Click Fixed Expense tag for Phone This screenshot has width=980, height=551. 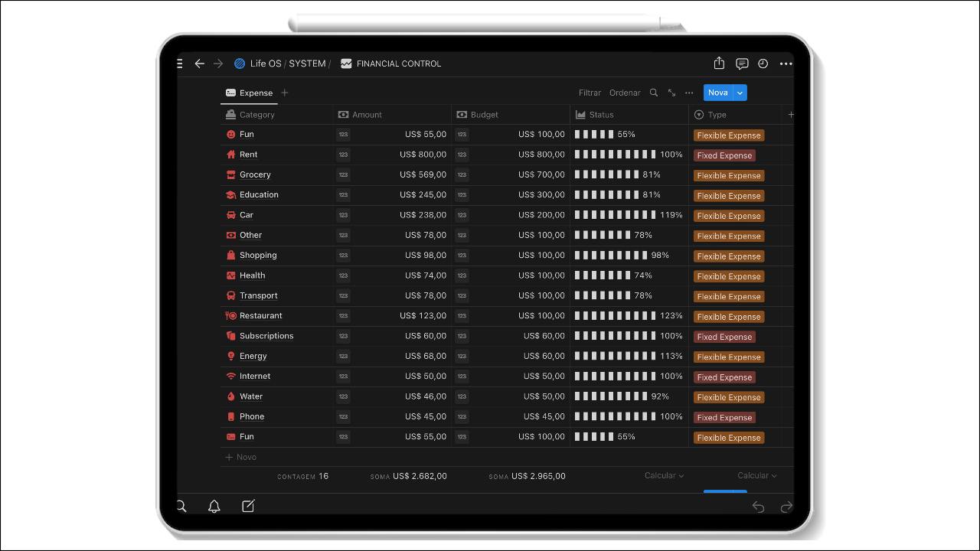tap(724, 418)
